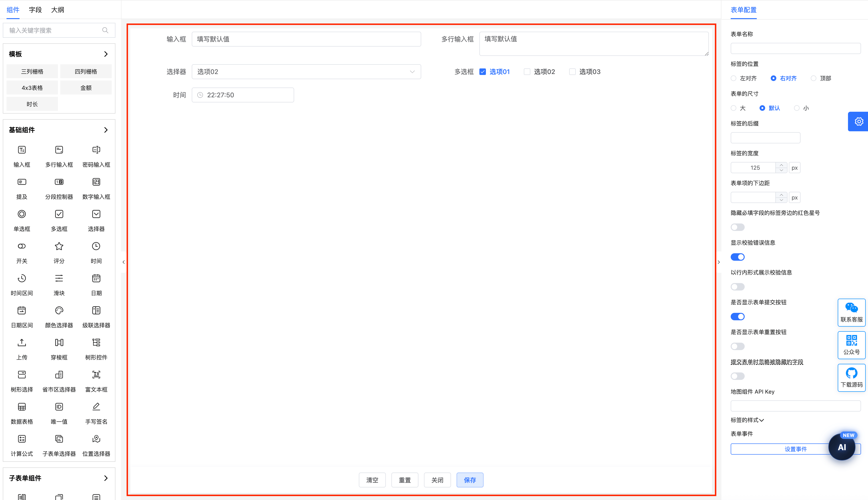Click the 下载源码 GitHub icon
Screen dimensions: 868x500
[x=851, y=373]
